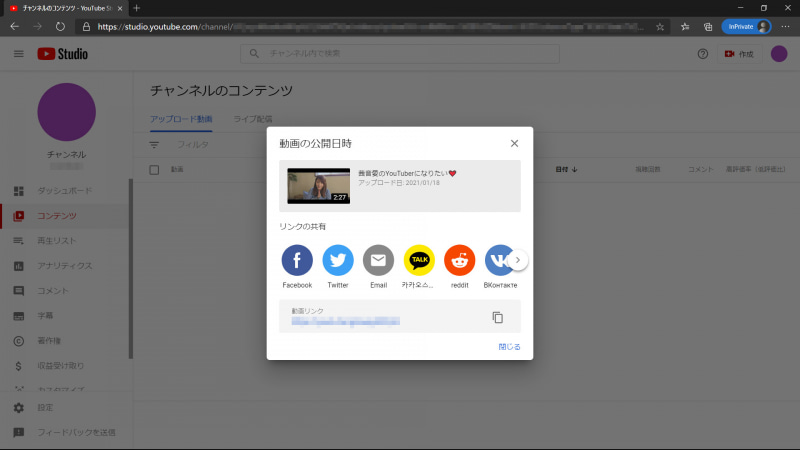This screenshot has height=450, width=800.
Task: Switch to アップロード動画 tab
Action: click(181, 119)
